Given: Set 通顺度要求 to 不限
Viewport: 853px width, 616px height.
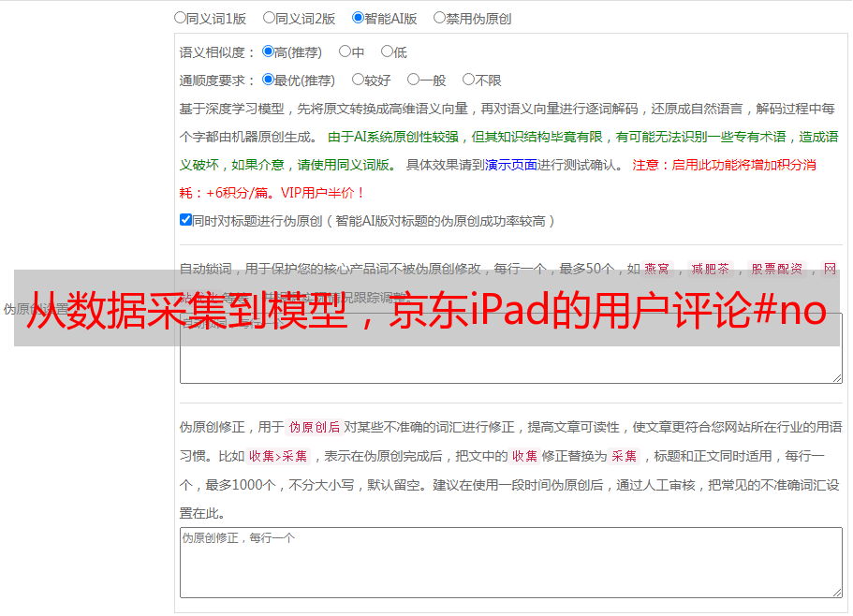Looking at the screenshot, I should (468, 80).
